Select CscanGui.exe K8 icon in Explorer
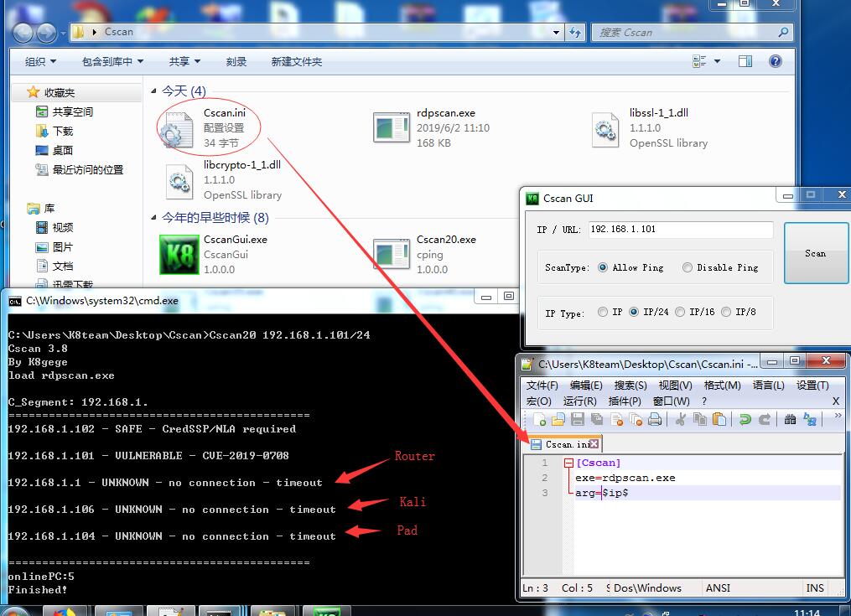Image resolution: width=851 pixels, height=616 pixels. pos(179,254)
